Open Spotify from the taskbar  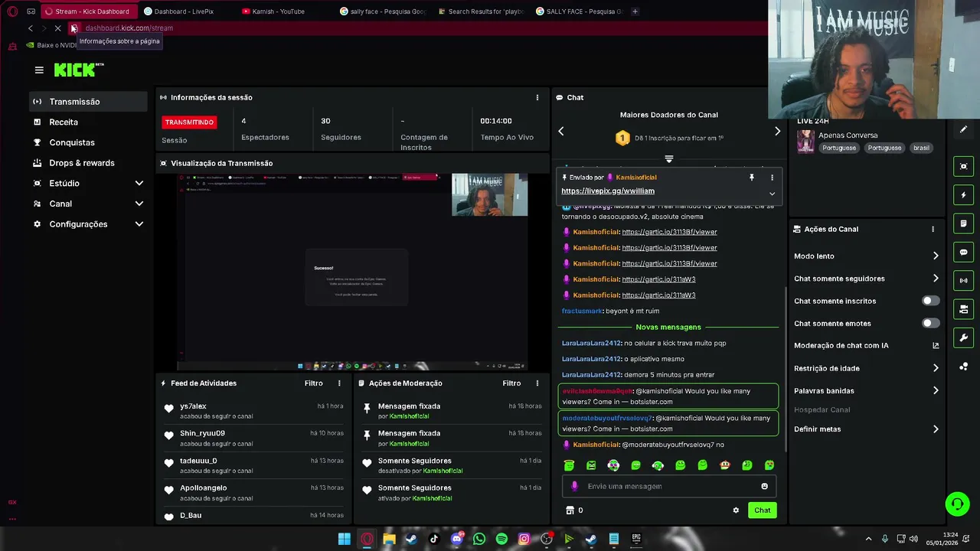click(501, 539)
